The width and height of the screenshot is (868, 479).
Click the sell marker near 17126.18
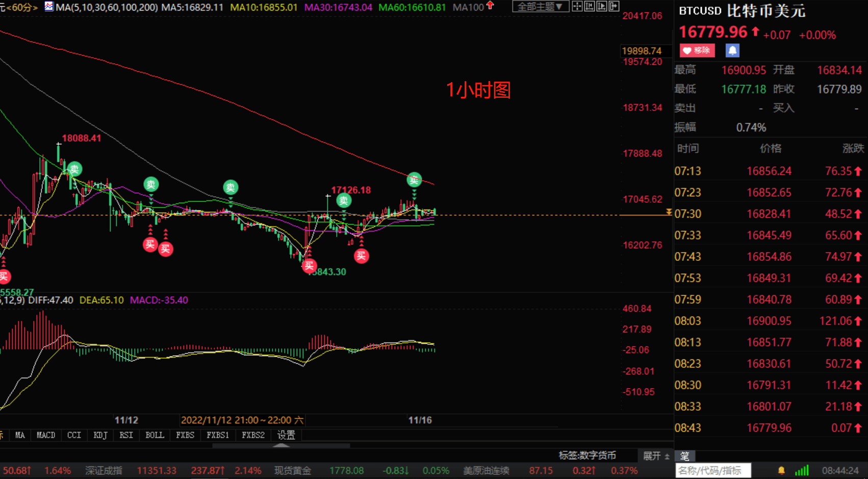pos(344,201)
